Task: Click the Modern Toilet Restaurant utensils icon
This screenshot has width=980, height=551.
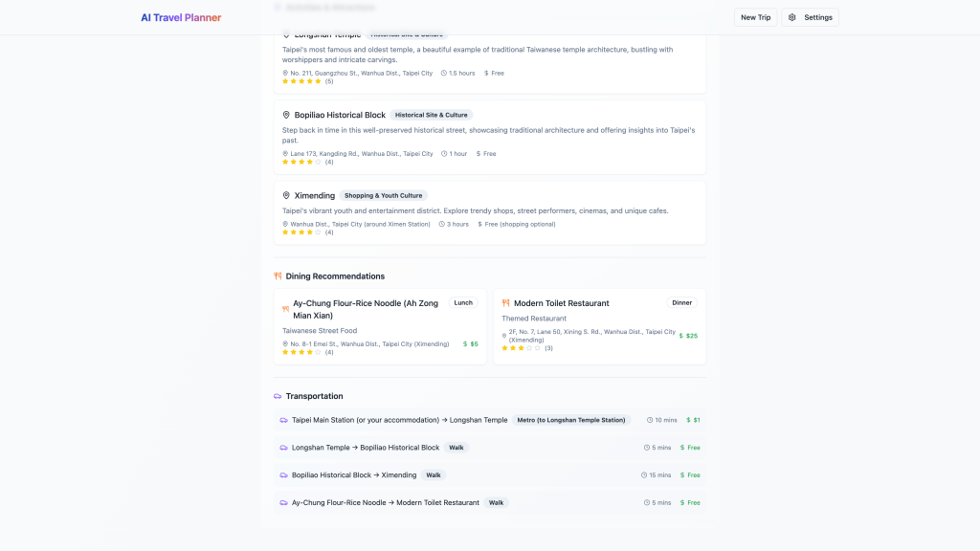Action: [506, 303]
